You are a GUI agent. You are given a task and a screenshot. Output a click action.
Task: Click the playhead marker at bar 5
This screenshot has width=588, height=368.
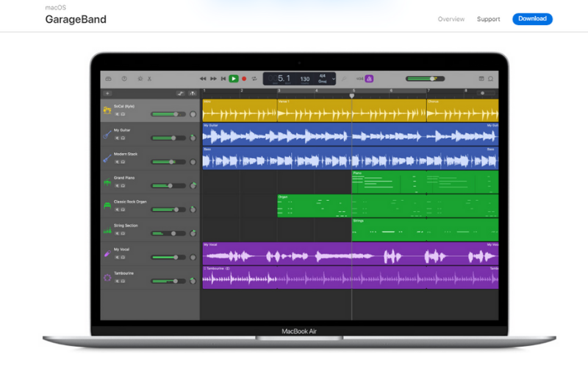(x=352, y=96)
